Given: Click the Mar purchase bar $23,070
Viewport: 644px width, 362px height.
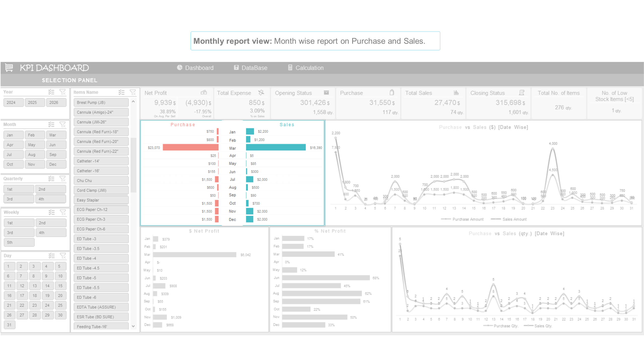Looking at the screenshot, I should [190, 148].
